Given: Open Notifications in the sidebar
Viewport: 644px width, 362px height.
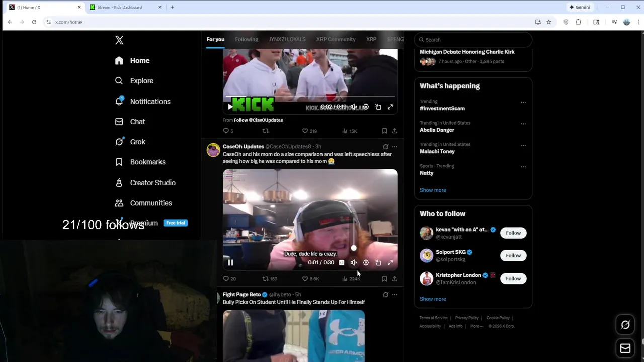Looking at the screenshot, I should pyautogui.click(x=142, y=101).
